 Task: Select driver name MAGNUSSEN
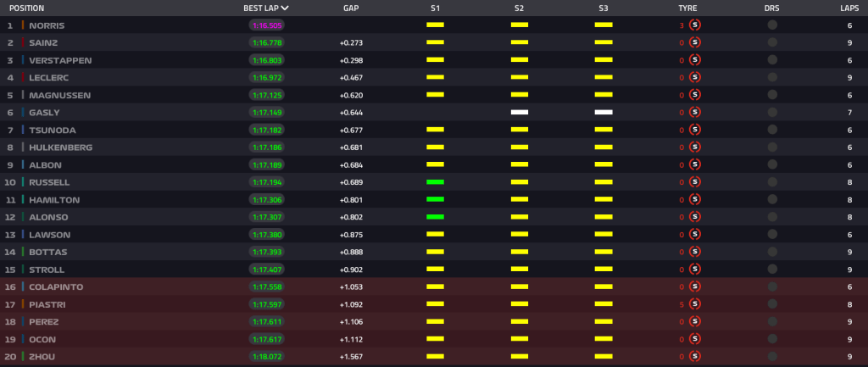click(60, 95)
